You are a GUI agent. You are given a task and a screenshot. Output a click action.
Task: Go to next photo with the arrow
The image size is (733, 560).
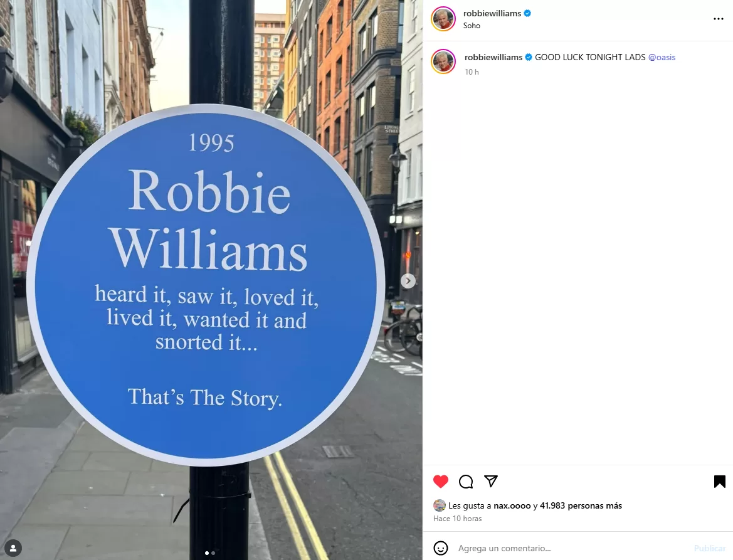click(408, 281)
